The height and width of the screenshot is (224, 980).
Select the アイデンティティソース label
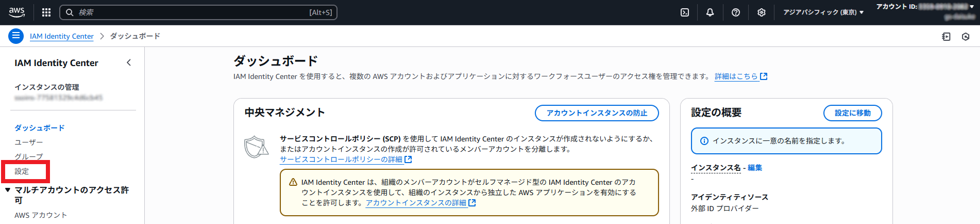click(730, 197)
